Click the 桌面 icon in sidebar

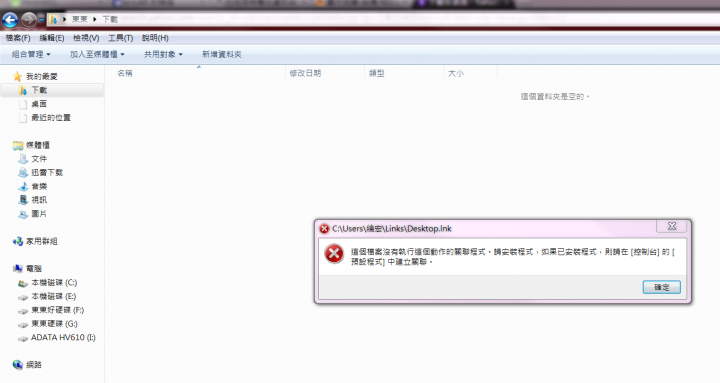pyautogui.click(x=23, y=104)
